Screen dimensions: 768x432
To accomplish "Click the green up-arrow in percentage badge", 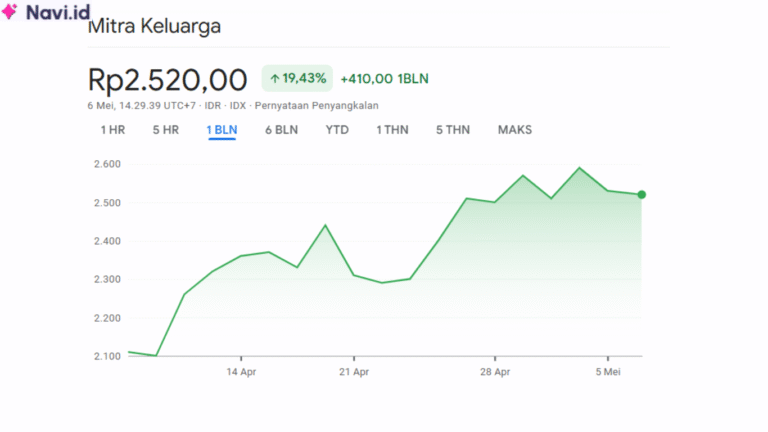I will (274, 78).
